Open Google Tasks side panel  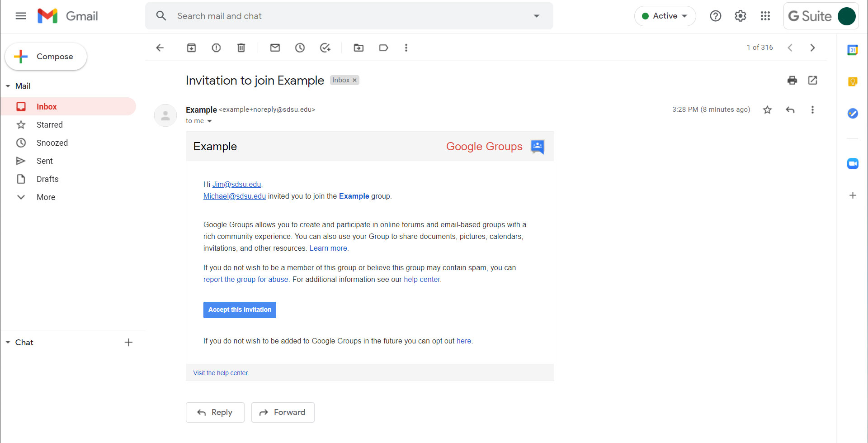[x=853, y=113]
